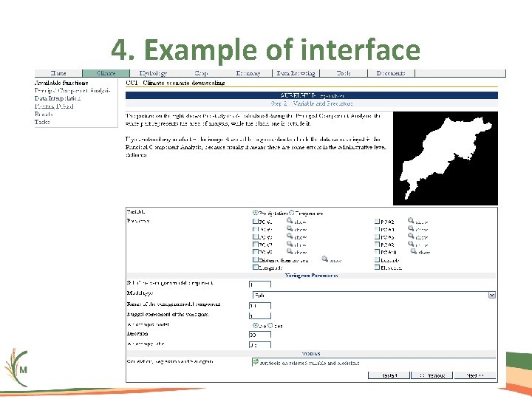Click the Next button

474,375
